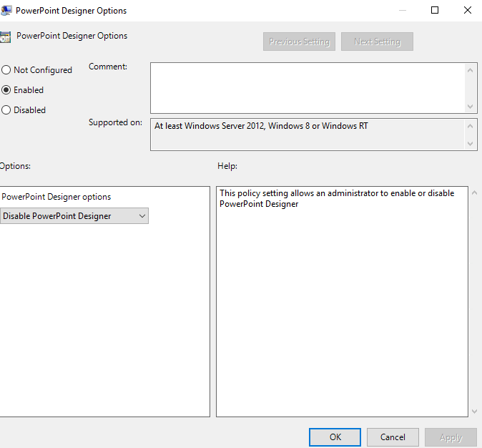Click the policy setting icon beside heading
482x448 pixels.
click(5, 37)
